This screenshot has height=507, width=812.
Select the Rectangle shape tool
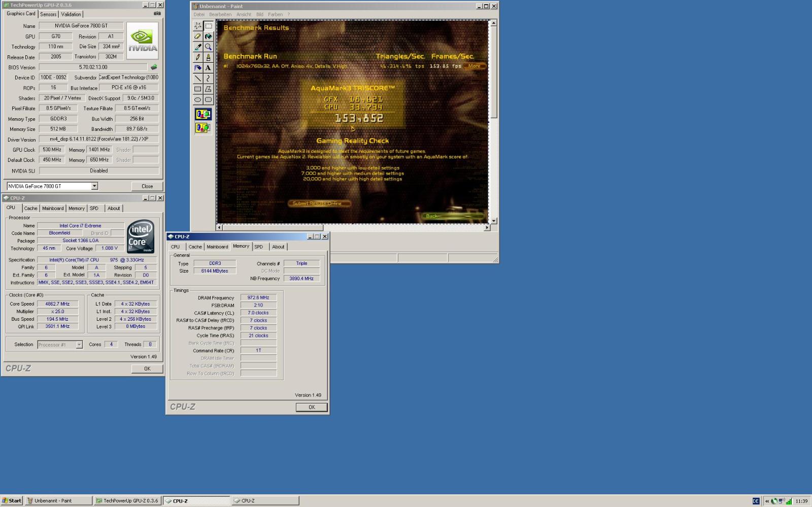(198, 89)
